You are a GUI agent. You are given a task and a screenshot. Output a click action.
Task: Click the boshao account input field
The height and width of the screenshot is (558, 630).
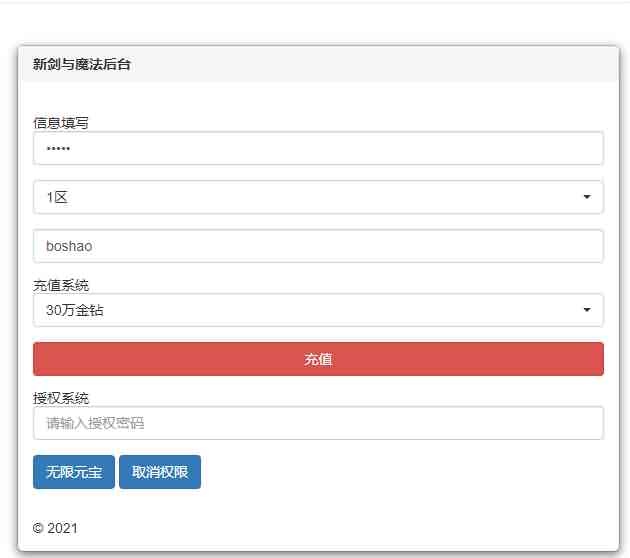pyautogui.click(x=318, y=246)
